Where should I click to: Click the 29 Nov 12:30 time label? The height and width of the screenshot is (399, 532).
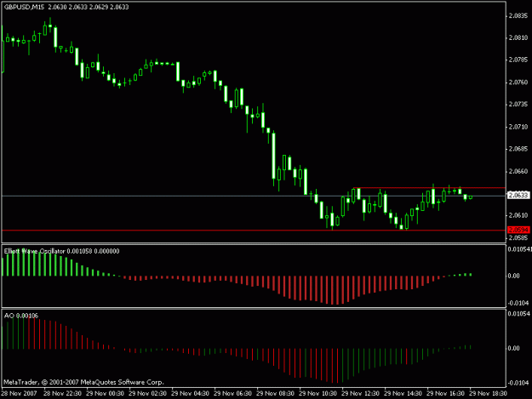point(360,393)
